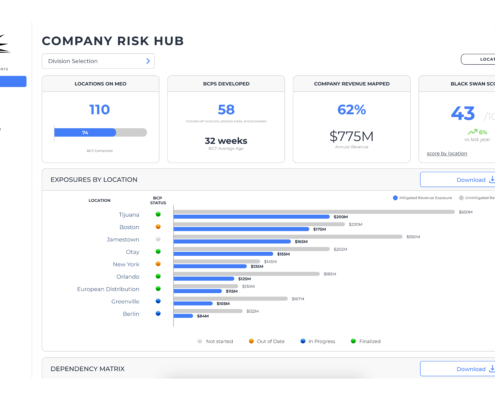Click the 58 BCPs developed figure
This screenshot has width=495, height=400.
[x=226, y=110]
